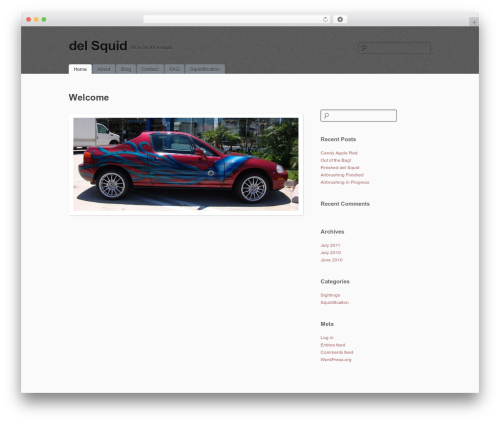Click the browser address bar
The height and width of the screenshot is (423, 500).
coord(236,19)
